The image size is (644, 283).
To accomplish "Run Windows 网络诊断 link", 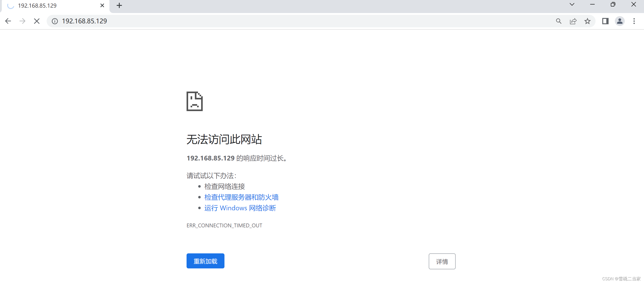I will pyautogui.click(x=240, y=208).
